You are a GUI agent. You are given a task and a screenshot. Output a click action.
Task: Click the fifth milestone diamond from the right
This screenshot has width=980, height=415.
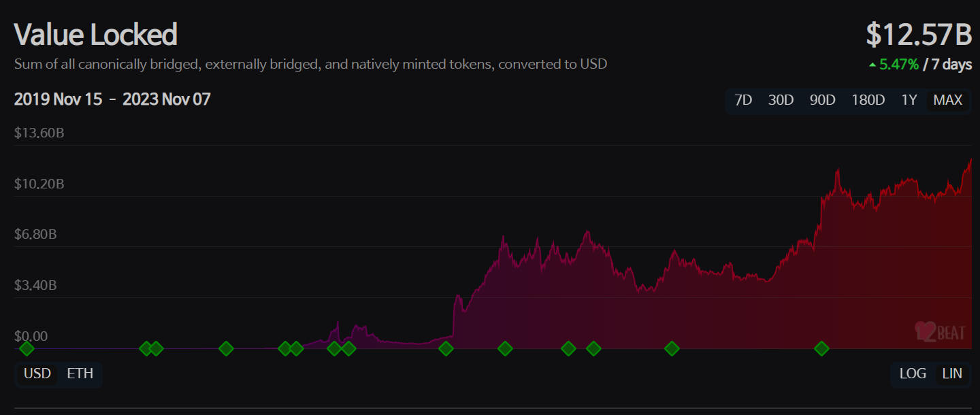point(505,349)
